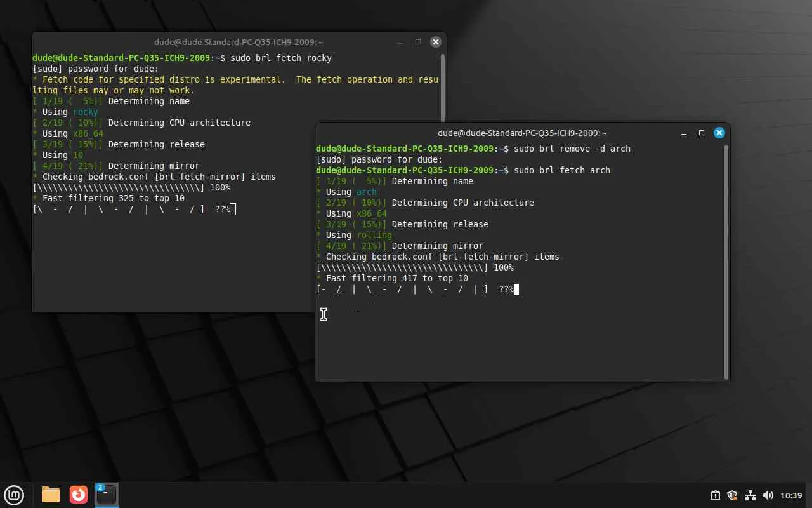Click the 'Using rolling' release line
Viewport: 812px width, 508px height.
354,235
